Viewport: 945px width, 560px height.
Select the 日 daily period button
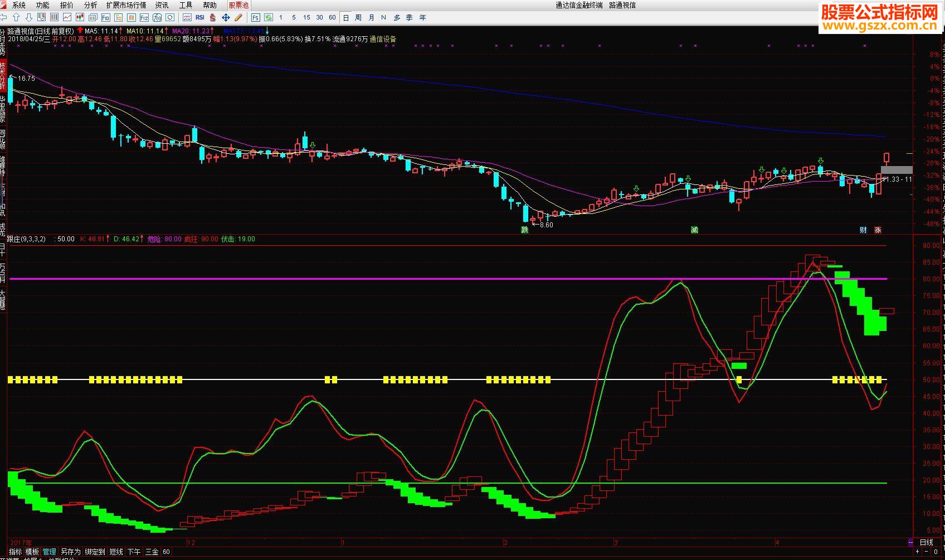[346, 17]
